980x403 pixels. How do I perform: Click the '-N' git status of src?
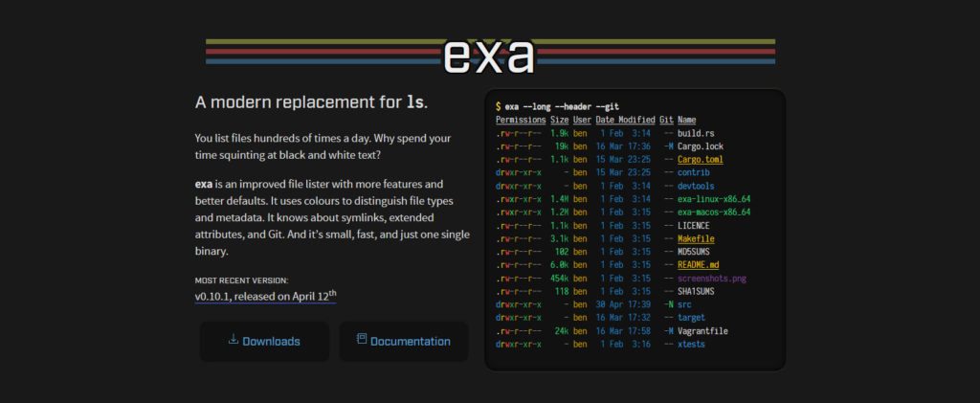[669, 304]
